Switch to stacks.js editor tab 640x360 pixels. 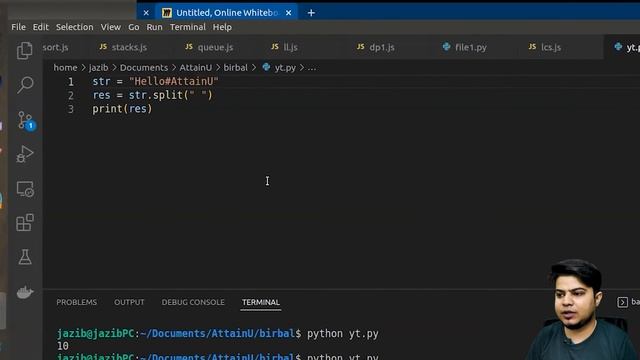(123, 47)
